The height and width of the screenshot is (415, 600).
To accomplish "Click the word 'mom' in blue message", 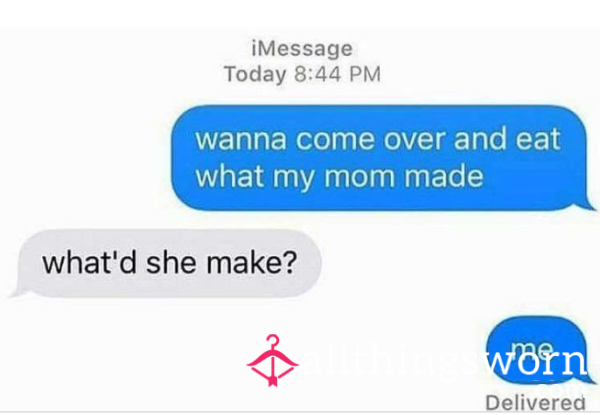I will pyautogui.click(x=359, y=177).
